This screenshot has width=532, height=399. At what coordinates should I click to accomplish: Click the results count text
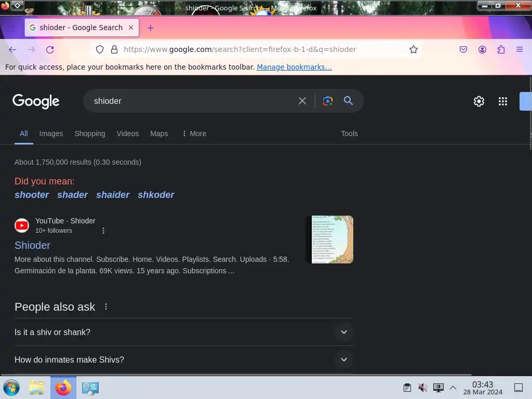click(78, 162)
